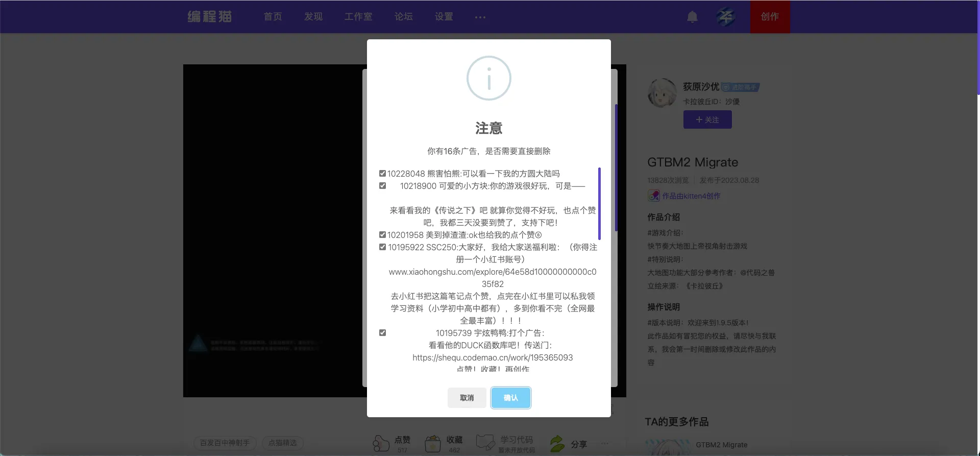Uncheck ad 10218900 from 可爱的小方块

[382, 186]
